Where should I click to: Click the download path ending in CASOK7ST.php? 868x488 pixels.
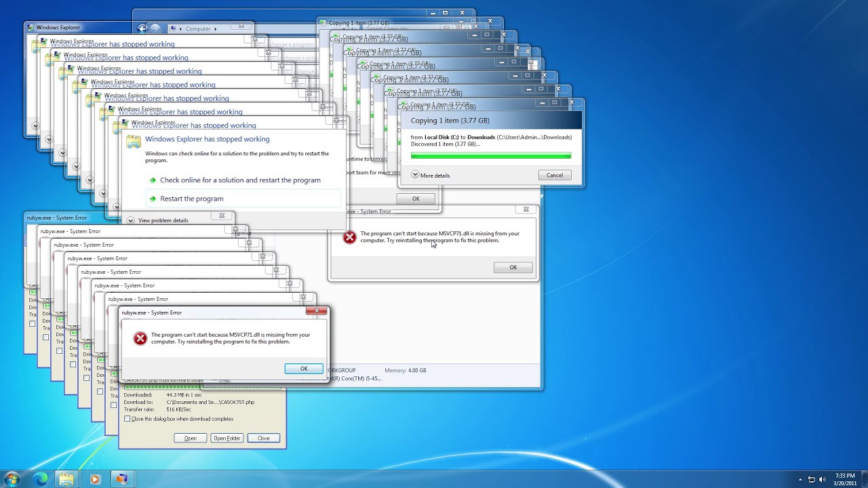point(210,402)
